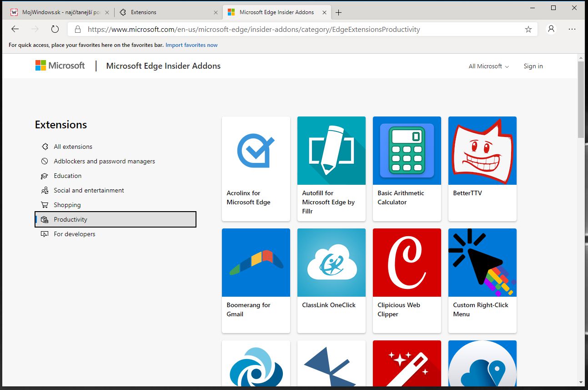Click the page vertical scrollbar thumb
The image size is (588, 390).
(581, 99)
